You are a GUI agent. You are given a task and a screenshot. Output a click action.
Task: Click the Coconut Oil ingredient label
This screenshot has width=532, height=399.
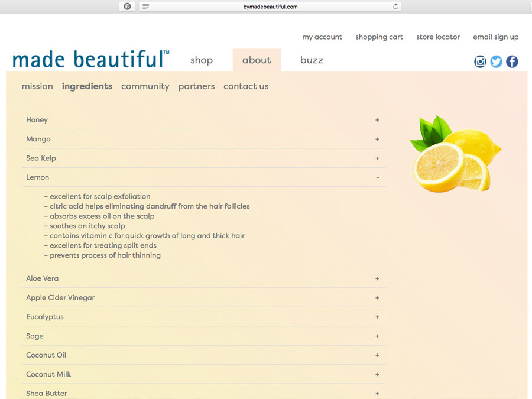point(46,355)
